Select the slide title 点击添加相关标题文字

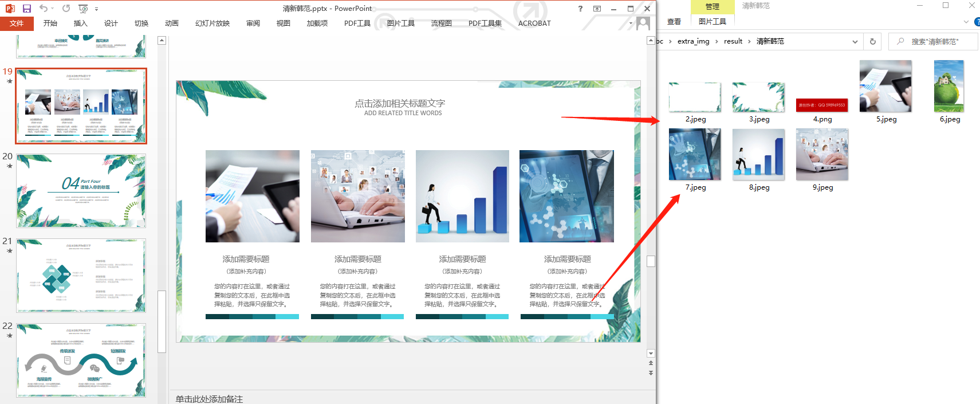click(400, 103)
